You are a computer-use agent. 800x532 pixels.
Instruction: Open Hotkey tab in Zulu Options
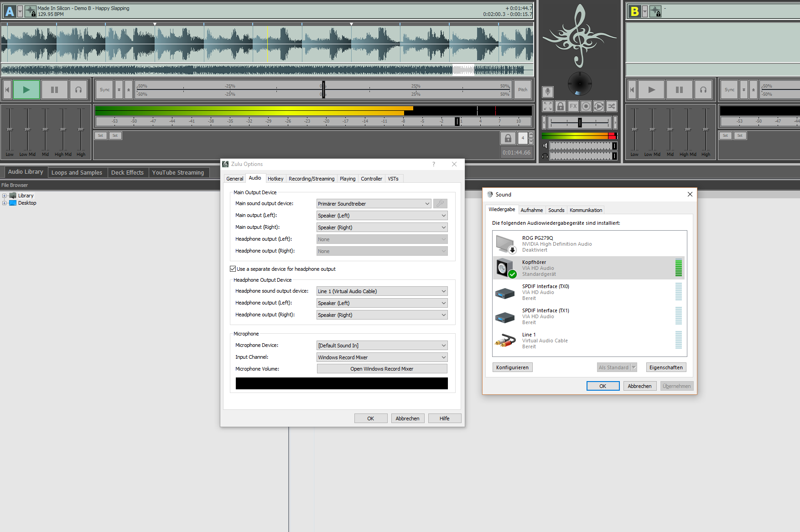pyautogui.click(x=275, y=179)
